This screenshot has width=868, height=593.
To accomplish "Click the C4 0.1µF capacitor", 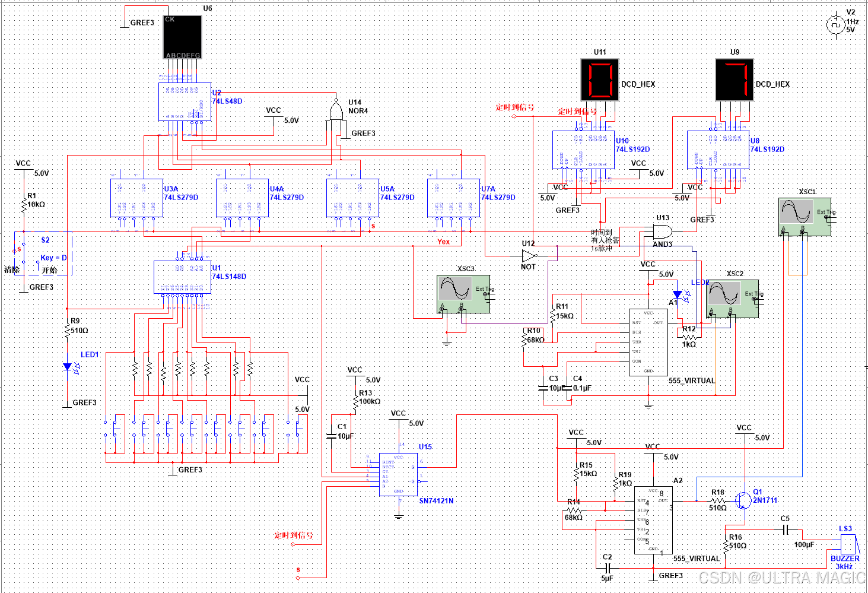I will point(567,388).
